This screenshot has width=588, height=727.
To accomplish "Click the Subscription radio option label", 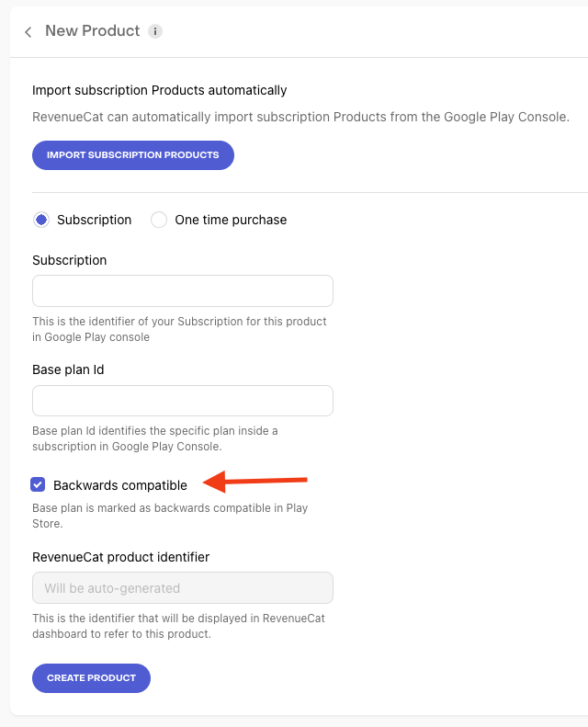I will point(94,220).
